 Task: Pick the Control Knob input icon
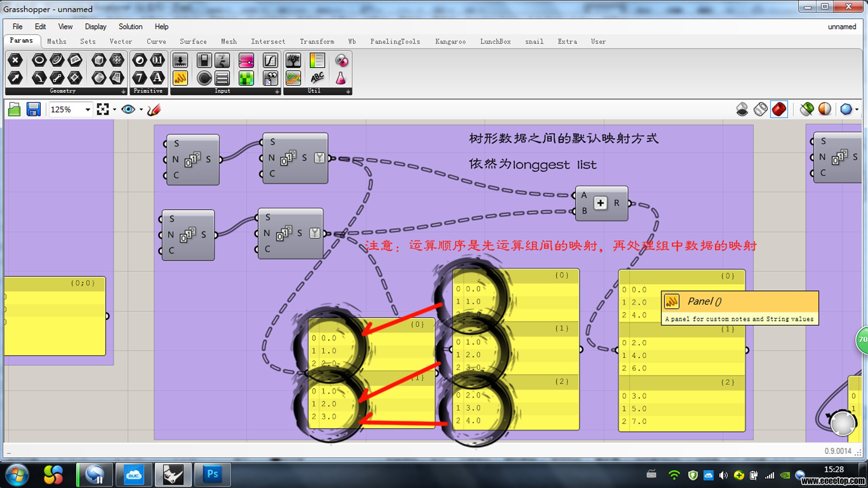(204, 78)
